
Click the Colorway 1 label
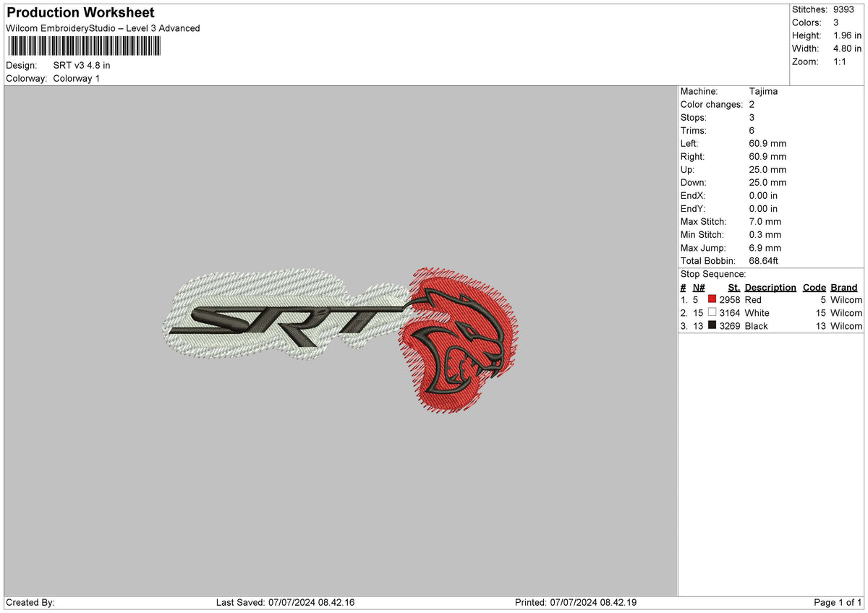76,78
